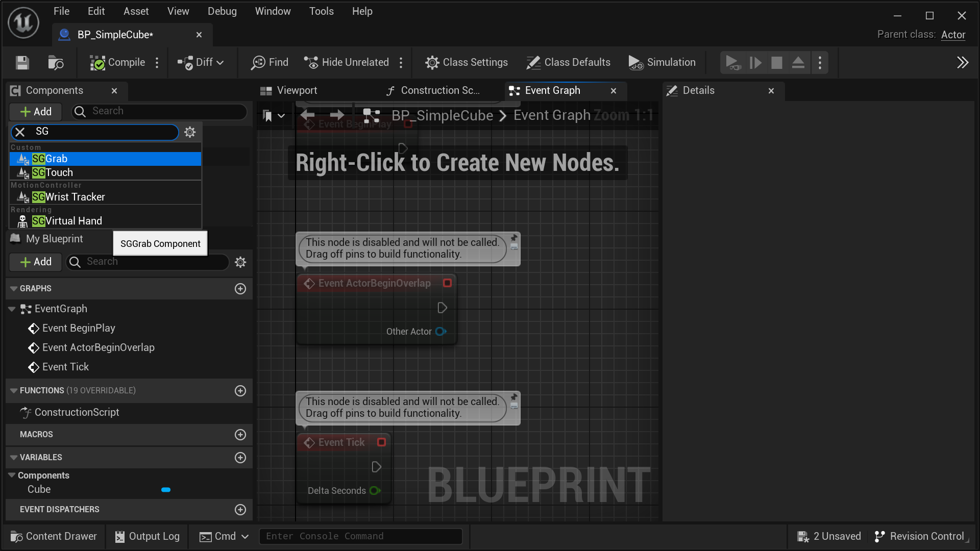Viewport: 980px width, 551px height.
Task: Toggle Hide Unrelated nodes
Action: (x=347, y=62)
